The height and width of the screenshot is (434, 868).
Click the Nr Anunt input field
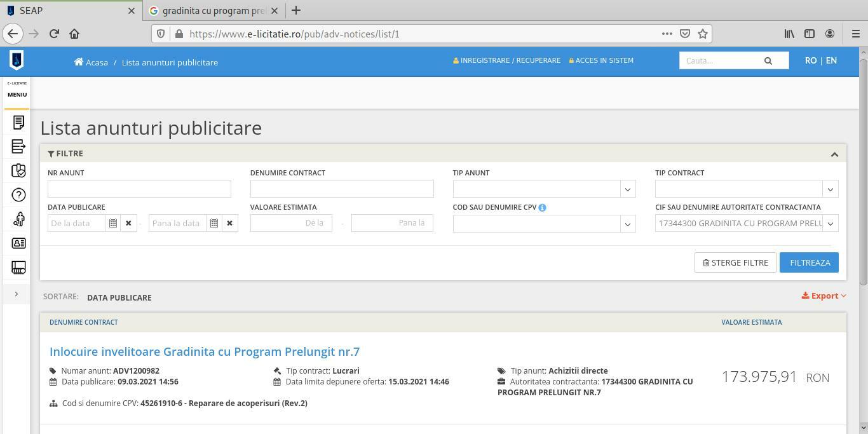point(139,189)
